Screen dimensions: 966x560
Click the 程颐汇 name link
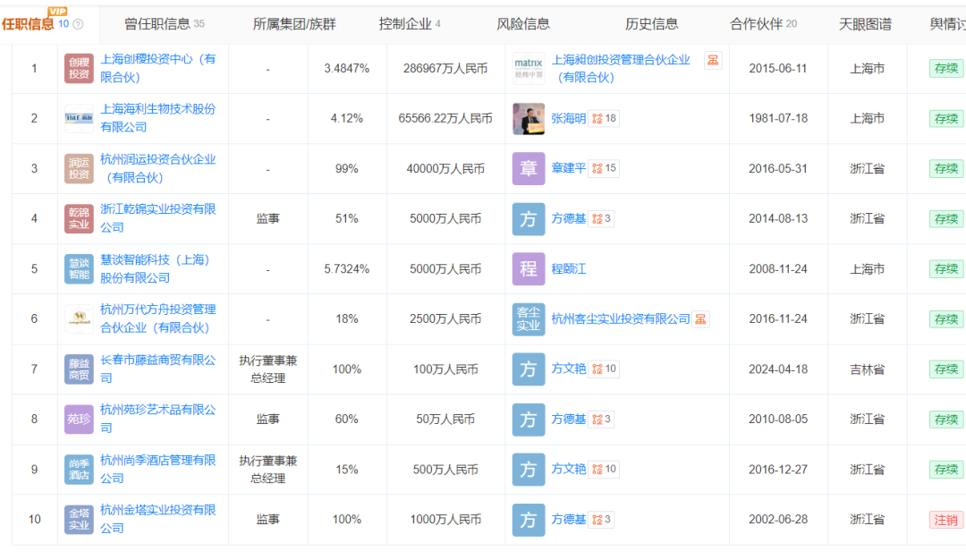[x=568, y=269]
